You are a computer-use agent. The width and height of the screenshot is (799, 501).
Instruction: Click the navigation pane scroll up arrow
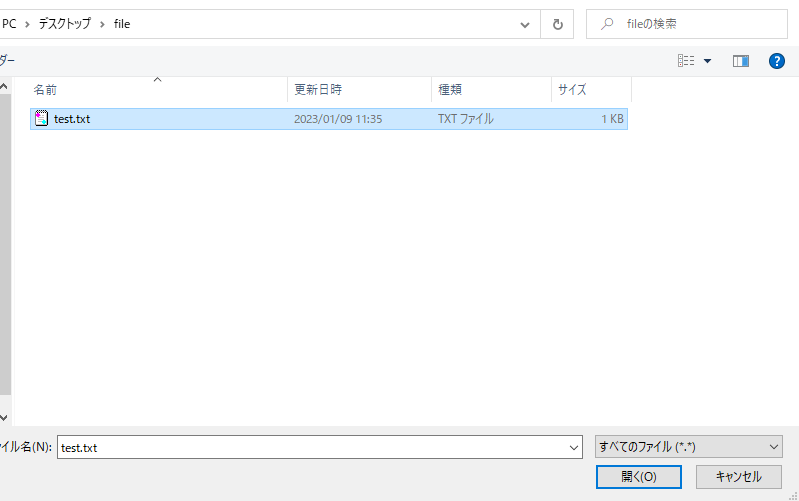pyautogui.click(x=4, y=87)
